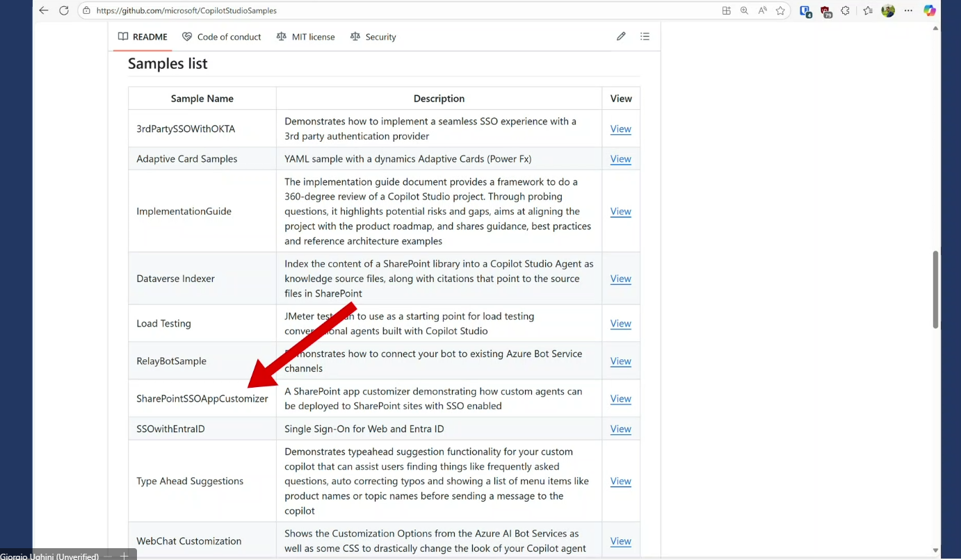Open the Favorites list icon
The height and width of the screenshot is (560, 961).
[x=868, y=10]
